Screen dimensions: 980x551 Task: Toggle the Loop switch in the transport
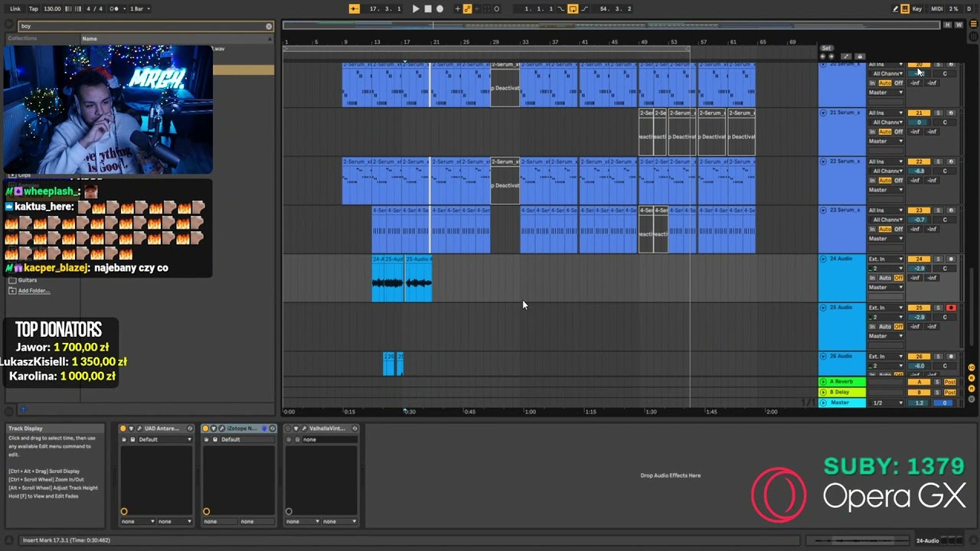tap(573, 8)
